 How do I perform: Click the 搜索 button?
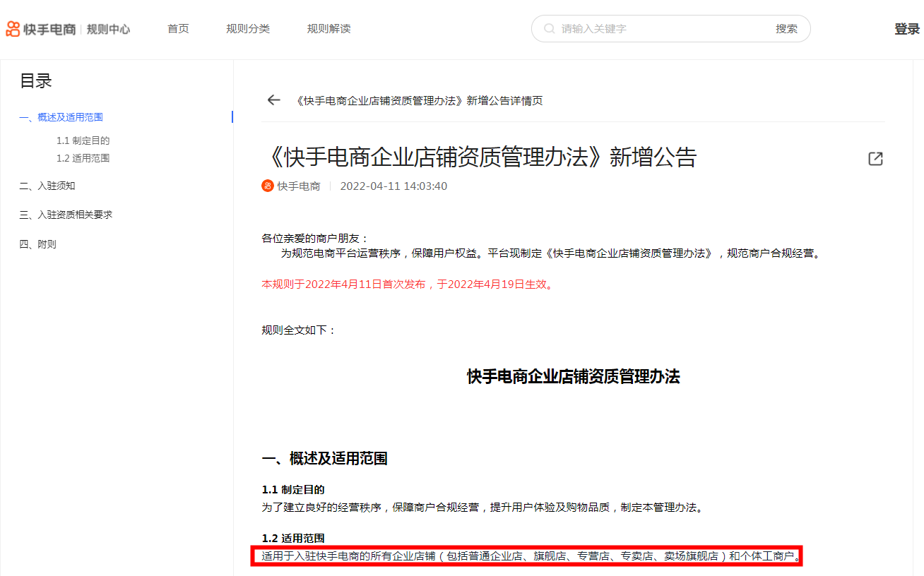point(786,29)
